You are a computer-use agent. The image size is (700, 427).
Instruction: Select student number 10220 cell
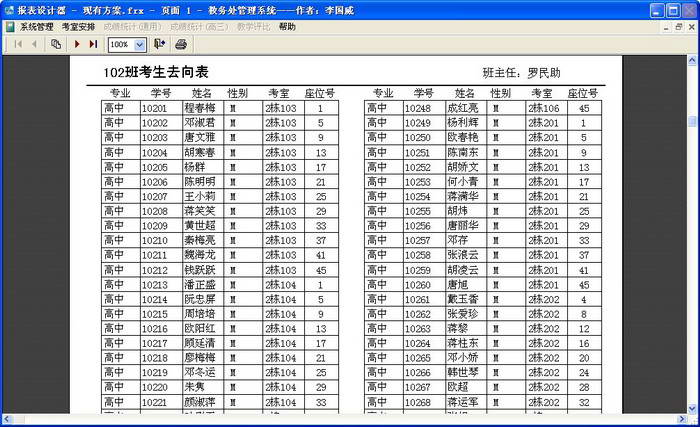(161, 387)
